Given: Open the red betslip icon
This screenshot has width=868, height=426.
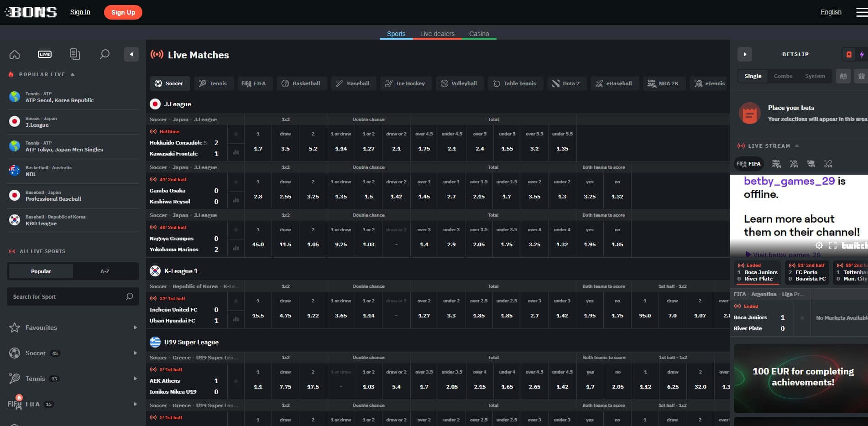Looking at the screenshot, I should point(848,54).
